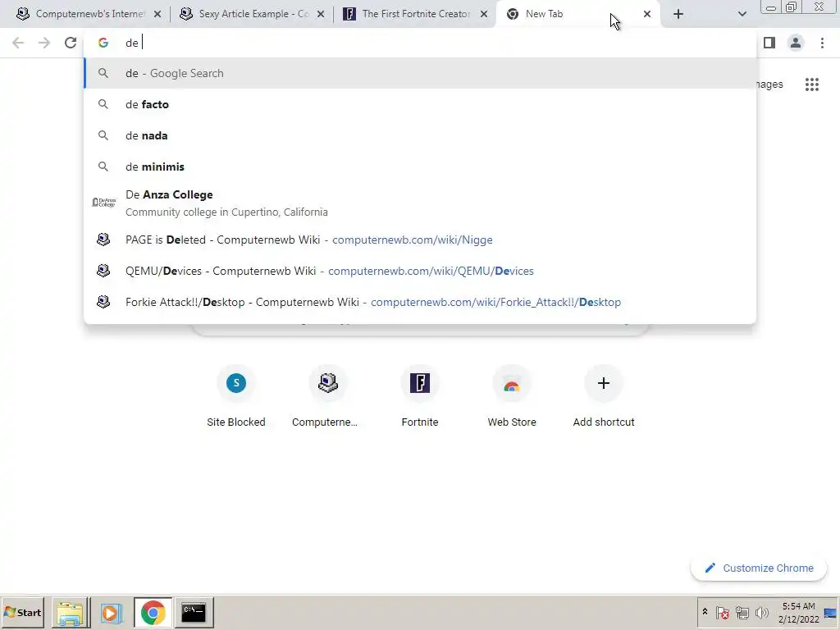Viewport: 840px width, 630px height.
Task: Open Windows Explorer from the taskbar
Action: point(71,612)
